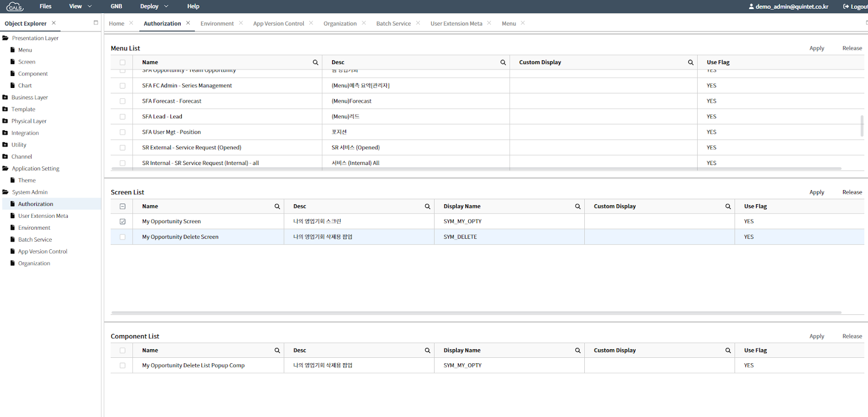This screenshot has width=868, height=417.
Task: Check the SFA Forecast - Forecast row
Action: (123, 102)
